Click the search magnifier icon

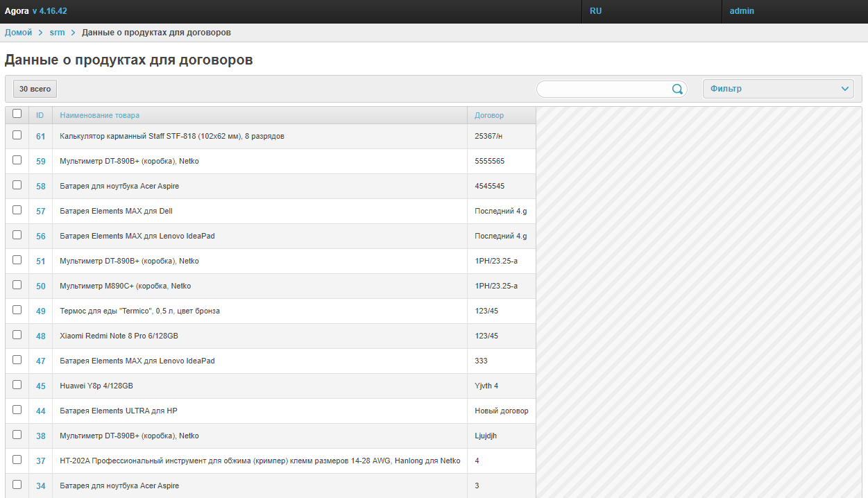coord(677,89)
